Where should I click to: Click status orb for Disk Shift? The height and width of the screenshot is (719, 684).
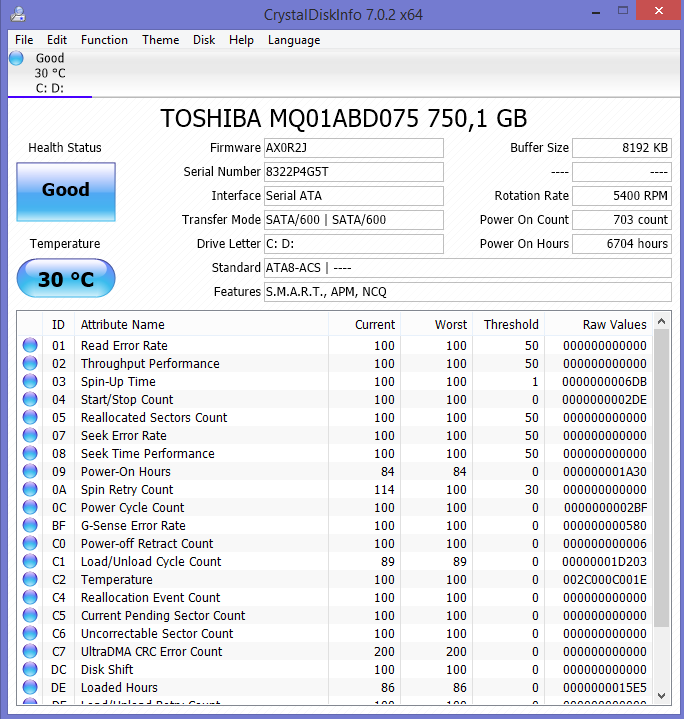click(30, 669)
